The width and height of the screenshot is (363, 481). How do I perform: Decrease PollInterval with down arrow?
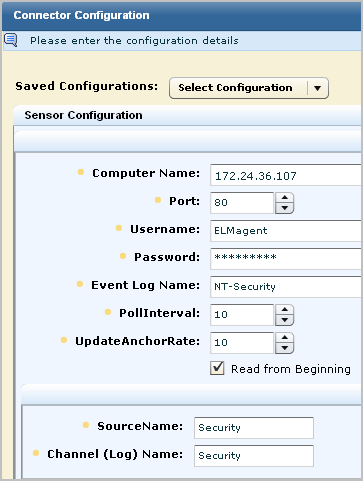(x=284, y=320)
